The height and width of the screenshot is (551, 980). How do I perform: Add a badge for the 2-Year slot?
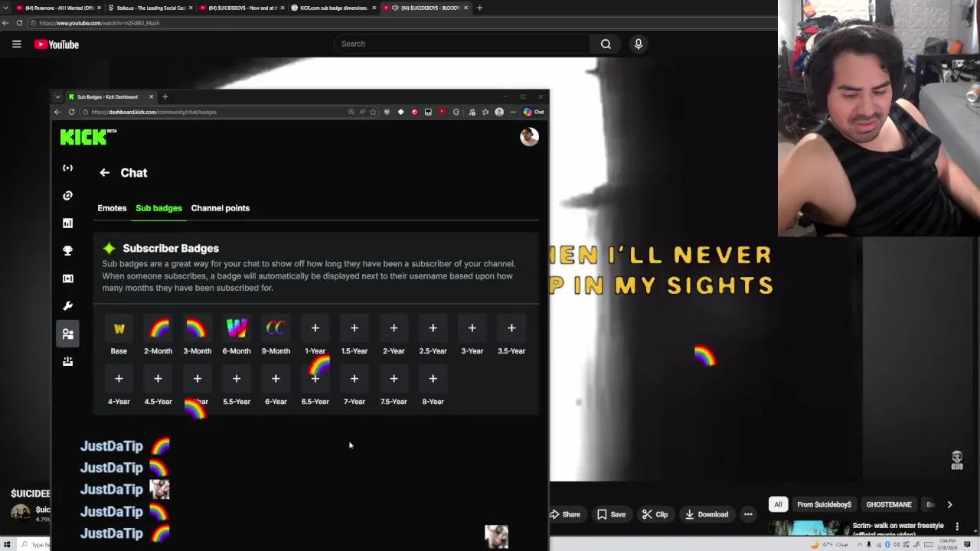click(x=394, y=328)
